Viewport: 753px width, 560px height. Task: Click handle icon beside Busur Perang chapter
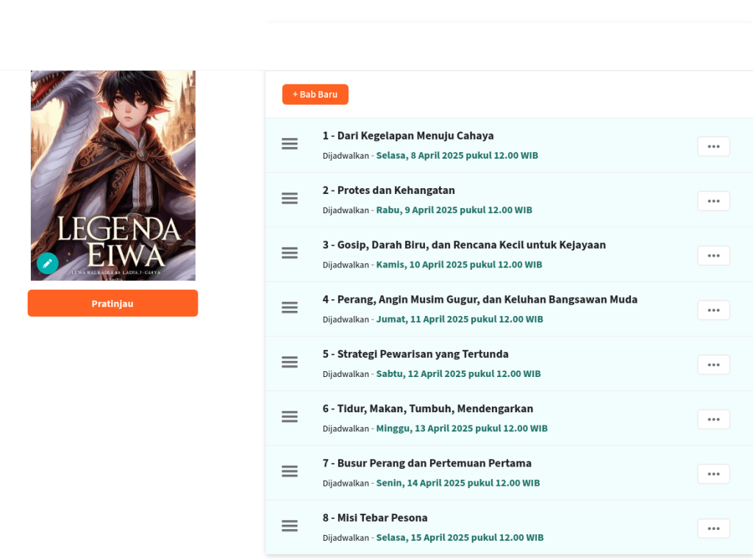pyautogui.click(x=290, y=472)
